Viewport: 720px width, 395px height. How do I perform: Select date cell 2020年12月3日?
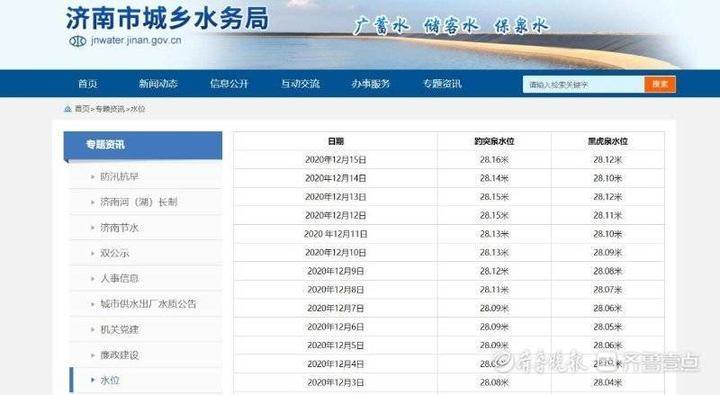336,382
